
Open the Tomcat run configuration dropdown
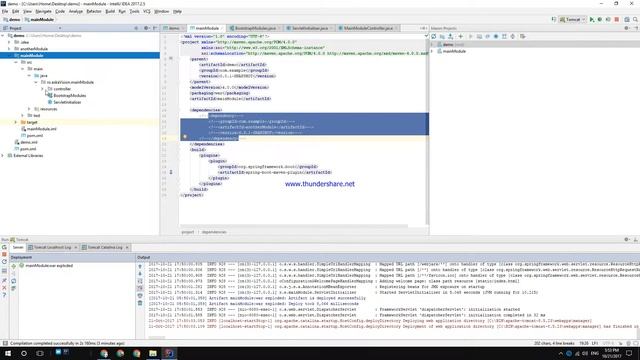coord(572,19)
